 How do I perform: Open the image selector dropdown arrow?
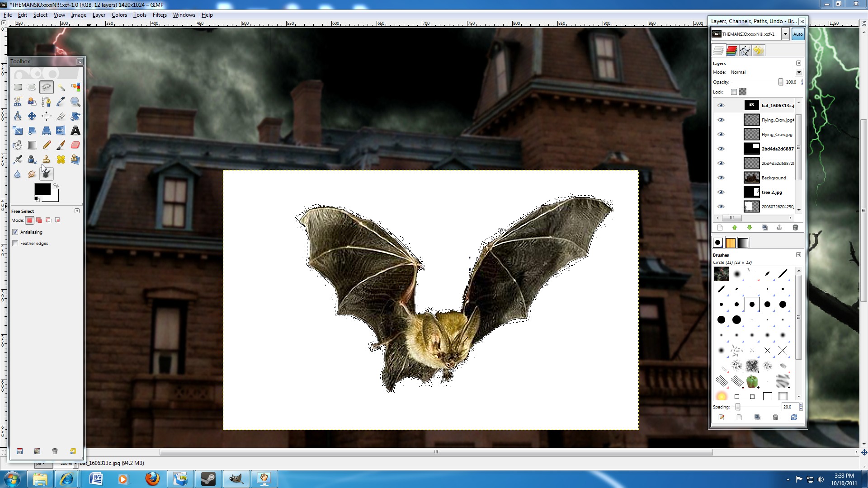pos(785,34)
